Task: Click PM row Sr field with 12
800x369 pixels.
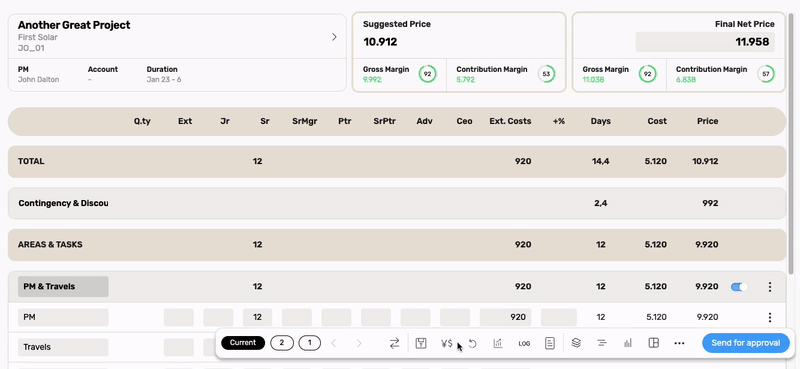Action: click(258, 317)
